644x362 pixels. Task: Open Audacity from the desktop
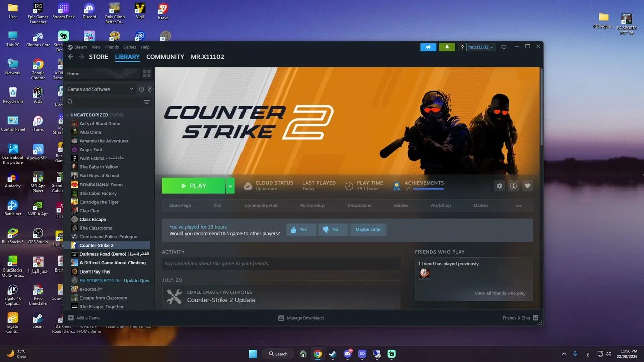point(13,179)
